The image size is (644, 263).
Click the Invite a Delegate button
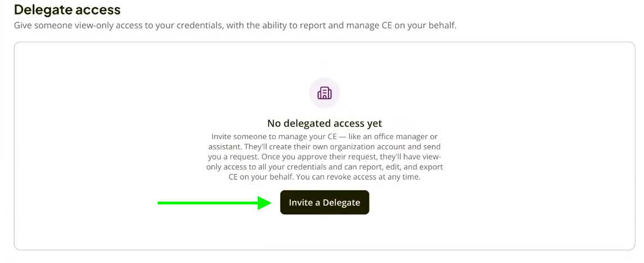325,202
